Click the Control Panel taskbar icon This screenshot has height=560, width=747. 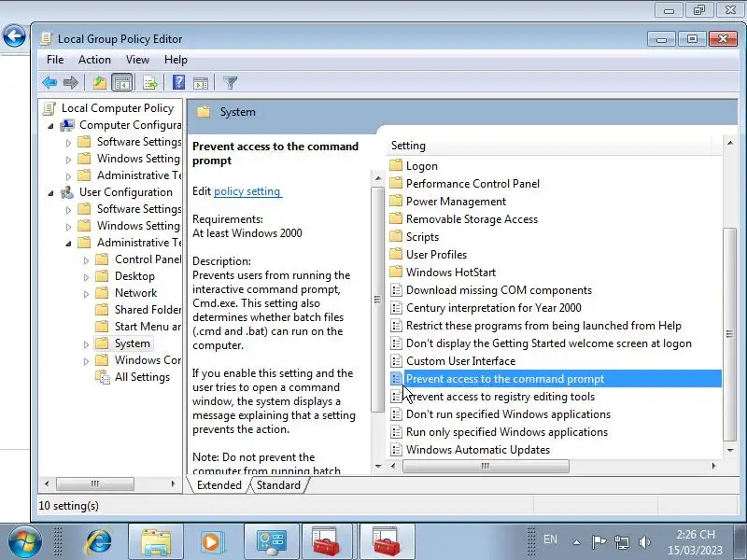(x=271, y=541)
